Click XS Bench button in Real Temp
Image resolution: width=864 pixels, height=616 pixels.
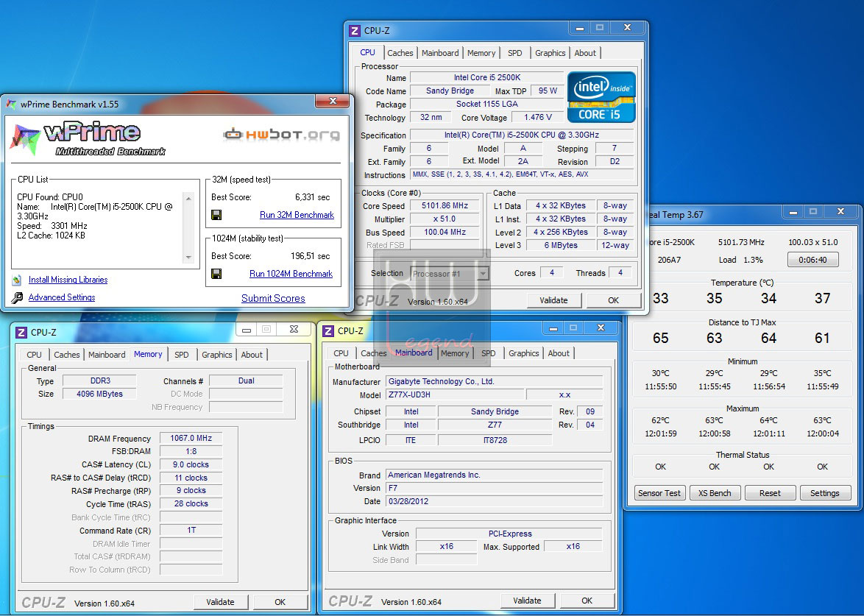pyautogui.click(x=715, y=493)
